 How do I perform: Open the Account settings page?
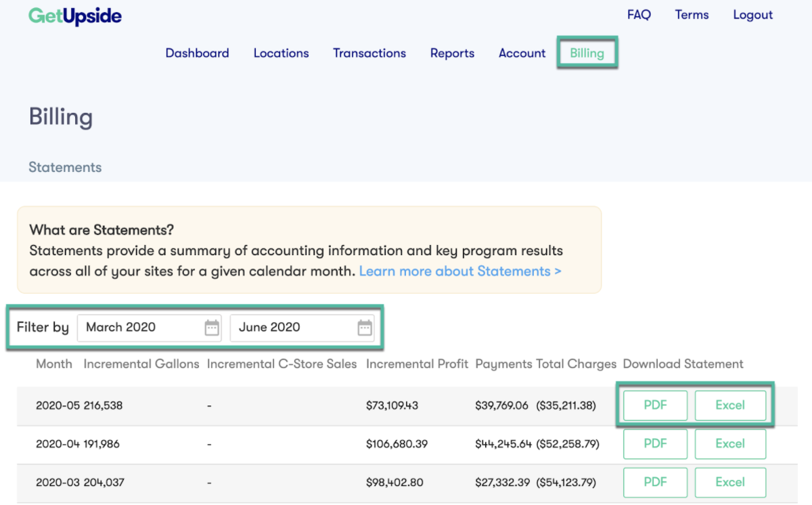pyautogui.click(x=522, y=53)
